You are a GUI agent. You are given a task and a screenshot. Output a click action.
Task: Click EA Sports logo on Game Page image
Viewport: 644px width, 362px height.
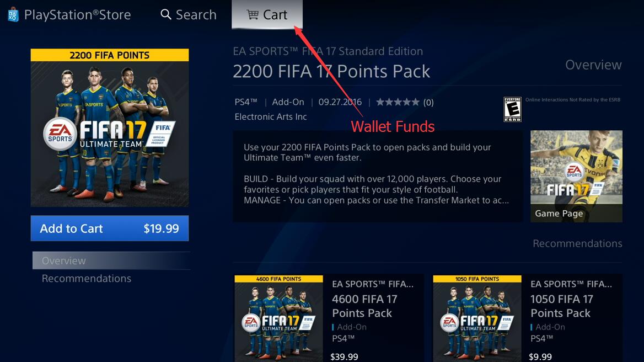574,172
